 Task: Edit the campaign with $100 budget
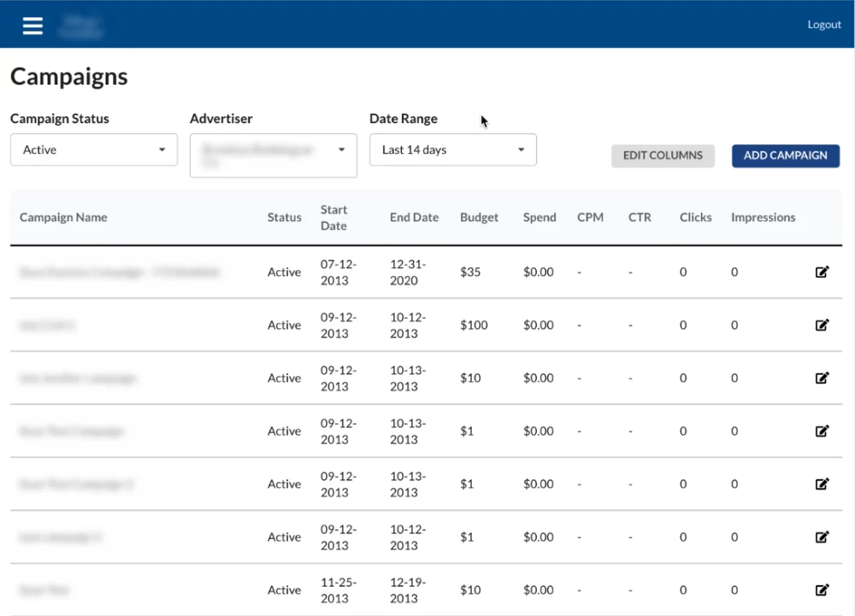[x=822, y=325]
